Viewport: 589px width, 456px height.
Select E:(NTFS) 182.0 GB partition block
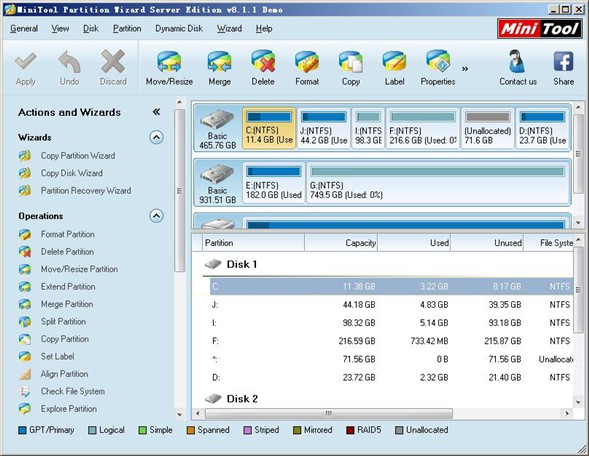274,183
